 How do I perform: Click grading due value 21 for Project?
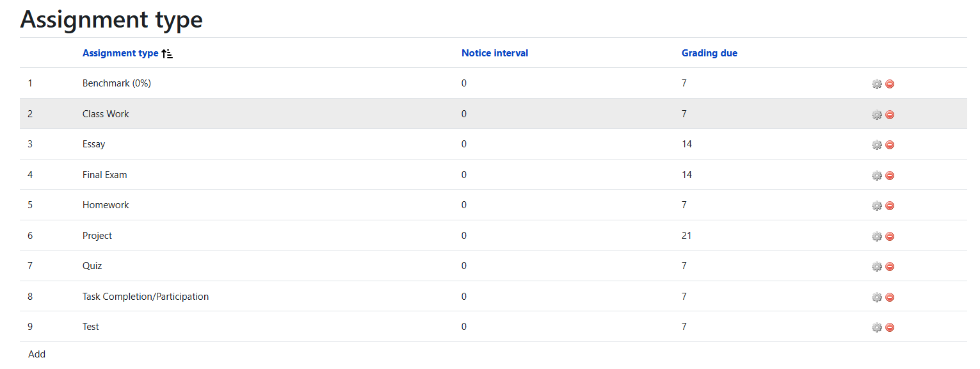pos(687,236)
